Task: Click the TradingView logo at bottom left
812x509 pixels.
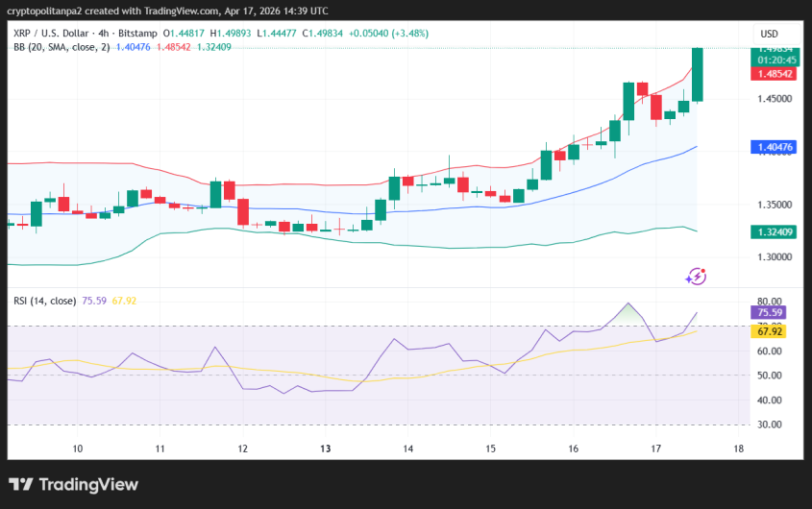Action: [73, 485]
